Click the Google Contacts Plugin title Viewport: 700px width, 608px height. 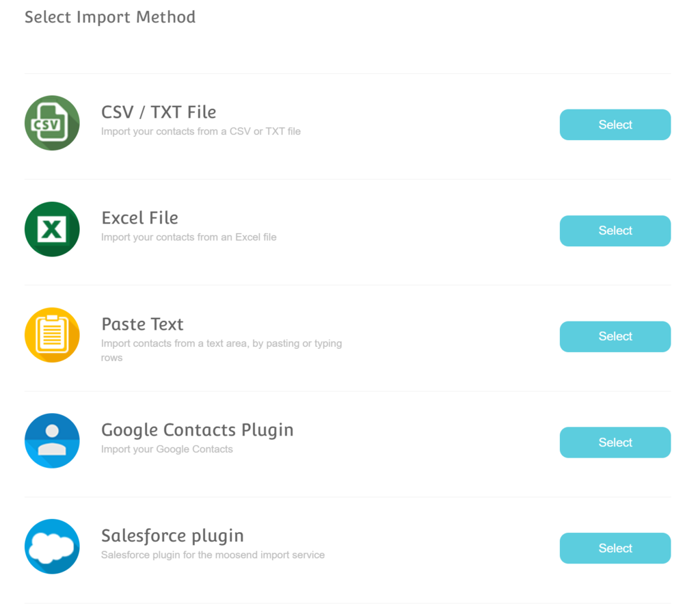(x=198, y=430)
